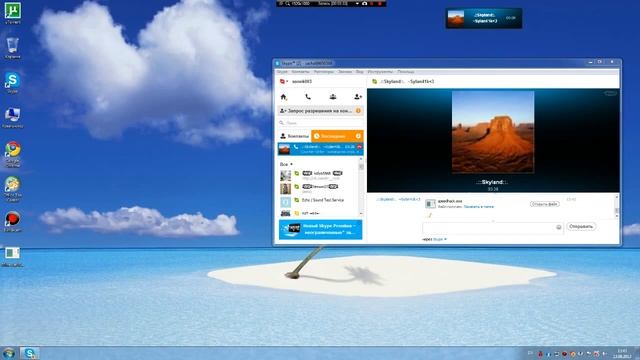
Task: Click the Echo / Sound Test Service avatar
Action: coord(285,201)
